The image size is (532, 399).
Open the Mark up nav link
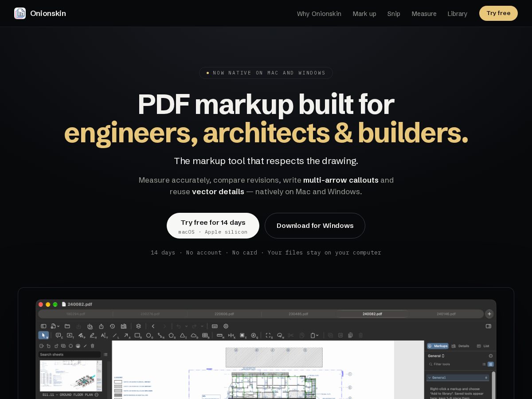pos(364,14)
